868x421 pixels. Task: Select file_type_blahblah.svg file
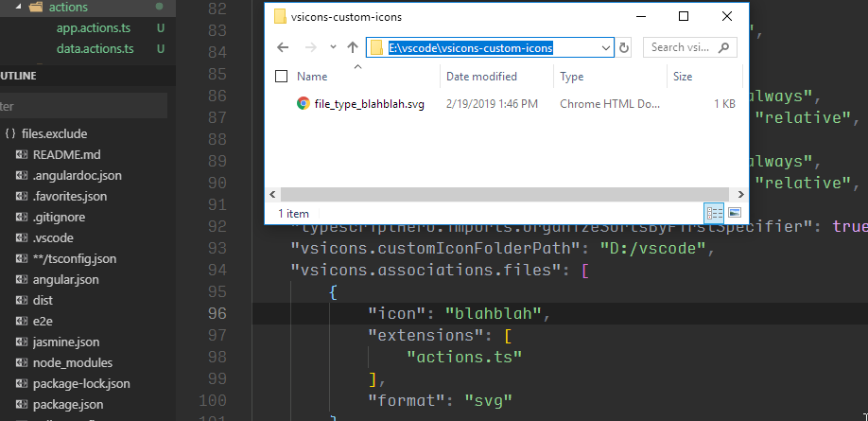[370, 103]
